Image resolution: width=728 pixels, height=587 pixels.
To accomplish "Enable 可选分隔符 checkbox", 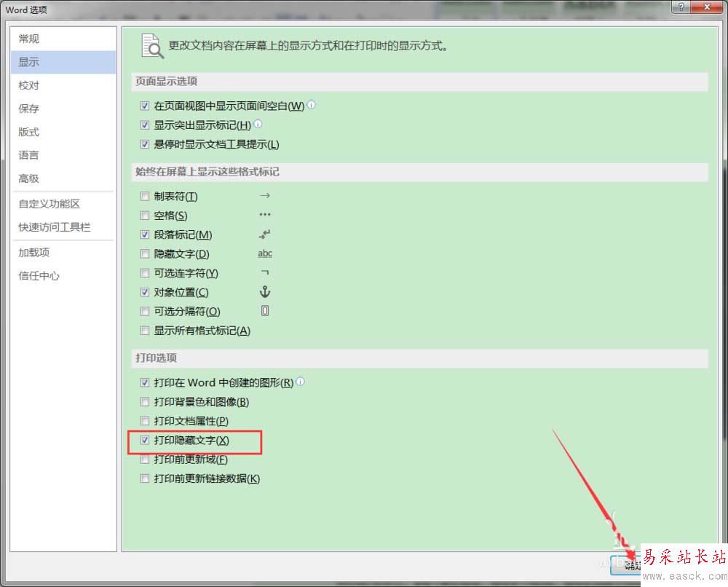I will tap(145, 311).
